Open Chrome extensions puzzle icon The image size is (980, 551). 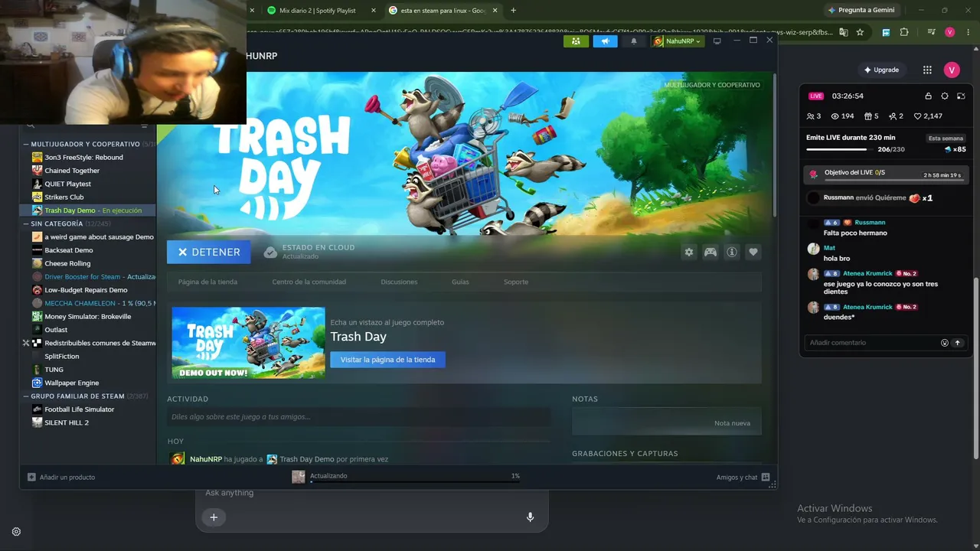pyautogui.click(x=904, y=32)
